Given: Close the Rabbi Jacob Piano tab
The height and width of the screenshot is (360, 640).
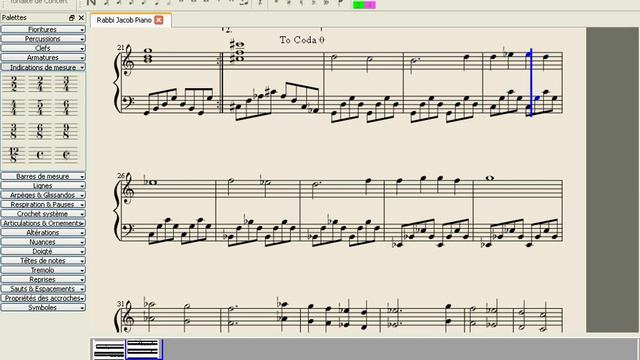Looking at the screenshot, I should pos(159,20).
